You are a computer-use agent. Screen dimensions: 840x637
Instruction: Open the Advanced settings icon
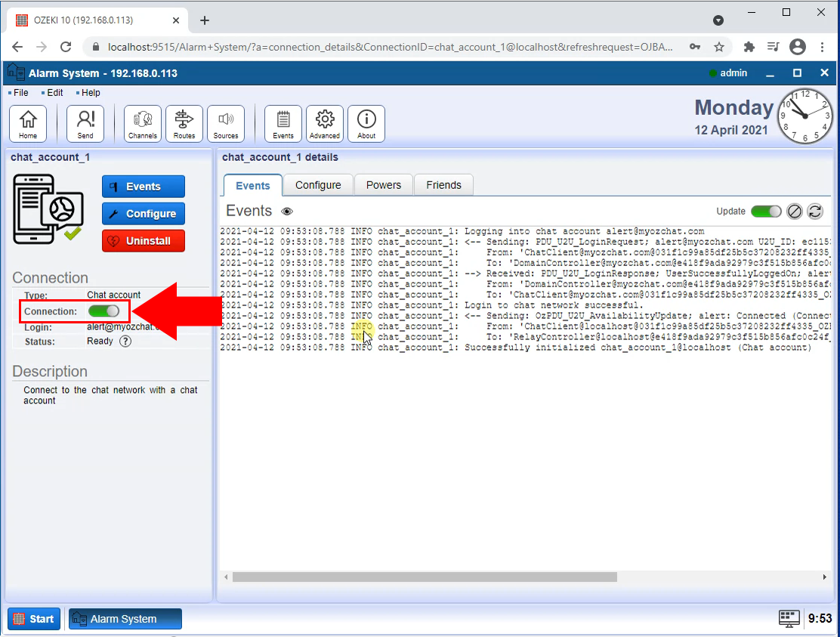(x=324, y=123)
